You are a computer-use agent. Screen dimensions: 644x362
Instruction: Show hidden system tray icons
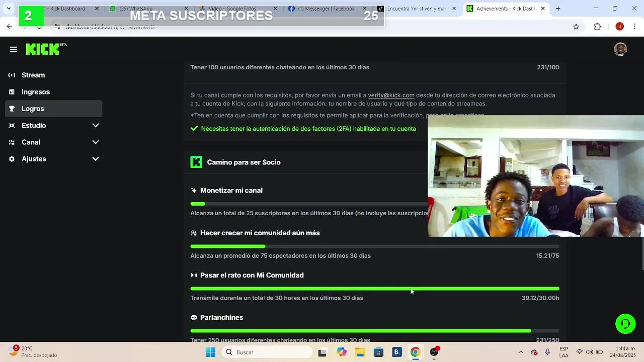521,352
